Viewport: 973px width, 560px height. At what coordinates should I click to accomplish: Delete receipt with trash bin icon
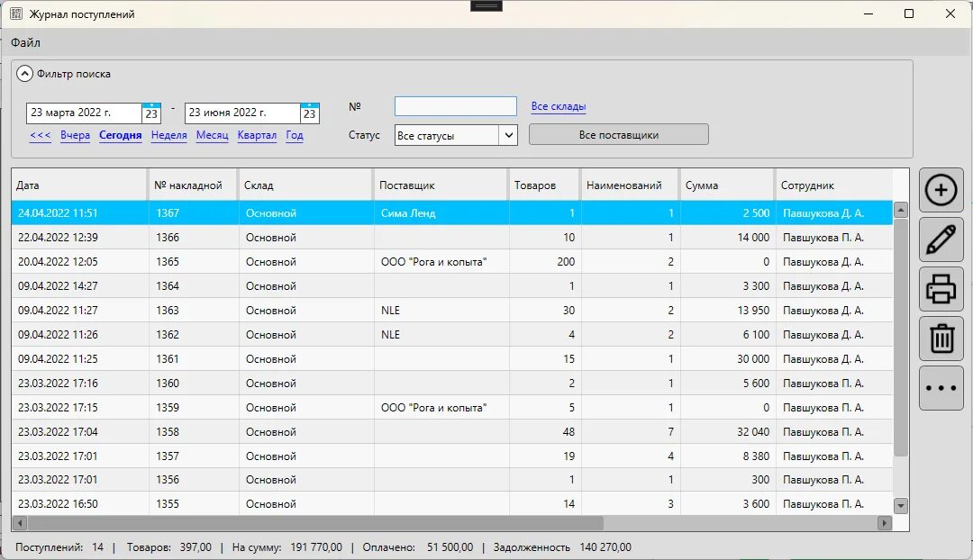point(941,339)
